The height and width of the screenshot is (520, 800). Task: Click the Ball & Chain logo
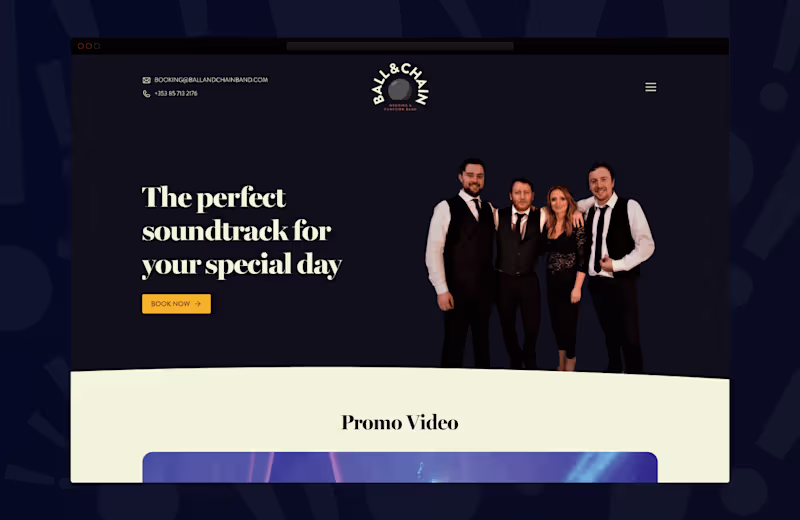click(x=400, y=87)
